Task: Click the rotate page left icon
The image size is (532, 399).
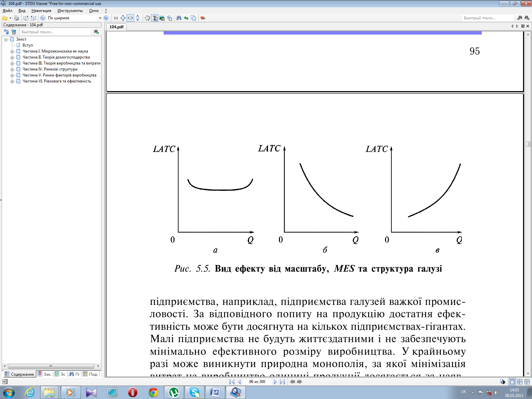Action: pyautogui.click(x=26, y=18)
